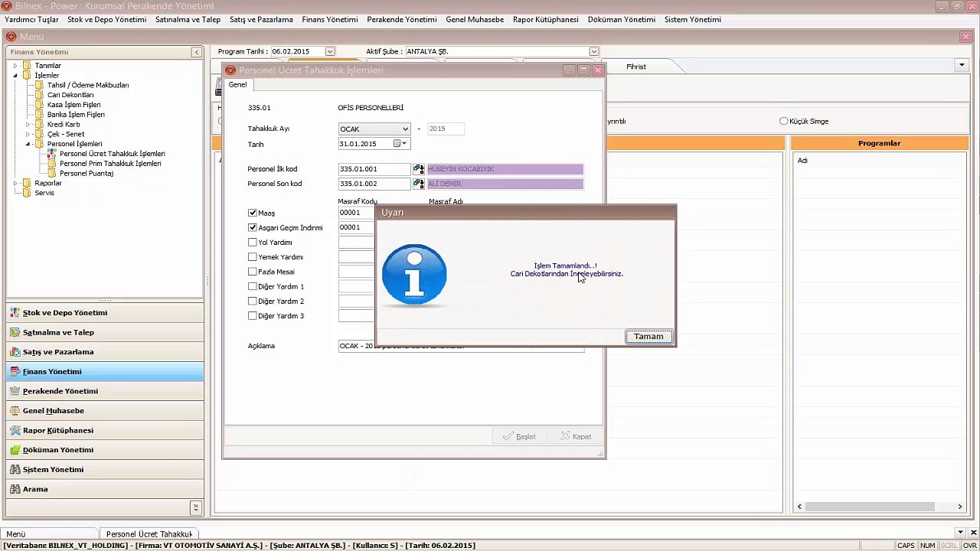This screenshot has width=980, height=551.
Task: Click the lookup icon beside Personel Son kod
Action: point(419,184)
